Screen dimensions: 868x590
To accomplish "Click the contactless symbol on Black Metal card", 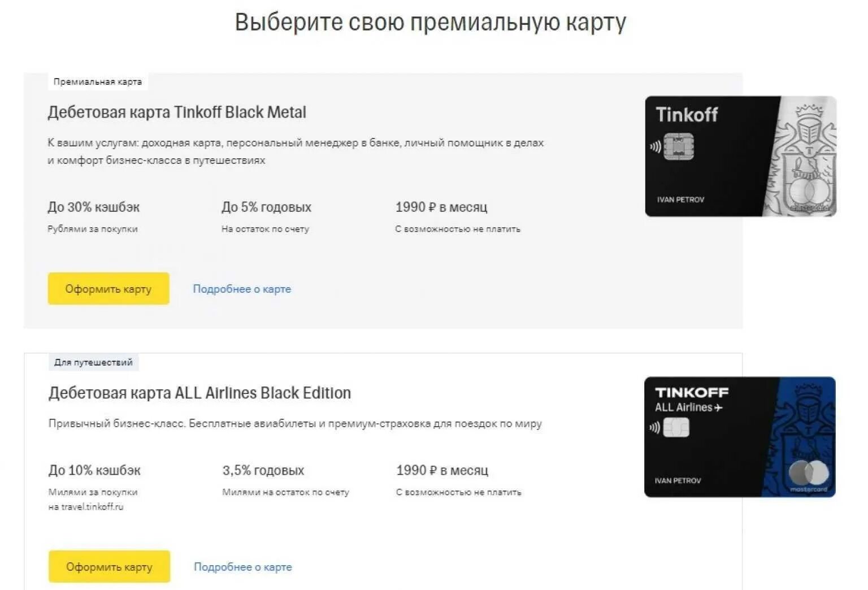I will [655, 147].
